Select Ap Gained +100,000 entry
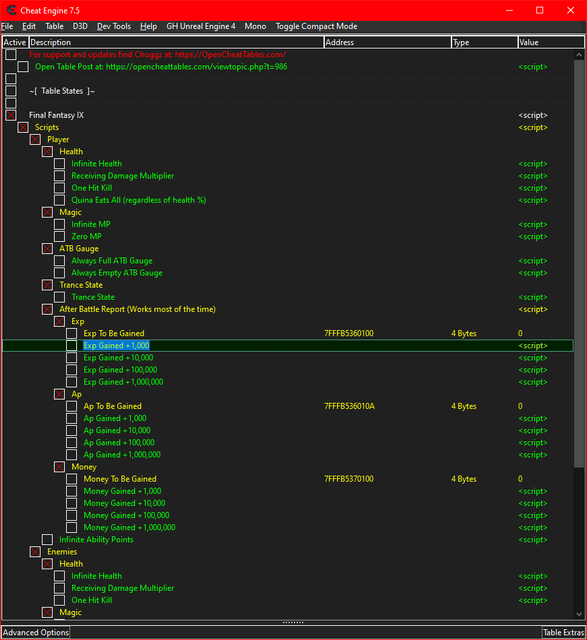 pyautogui.click(x=119, y=442)
